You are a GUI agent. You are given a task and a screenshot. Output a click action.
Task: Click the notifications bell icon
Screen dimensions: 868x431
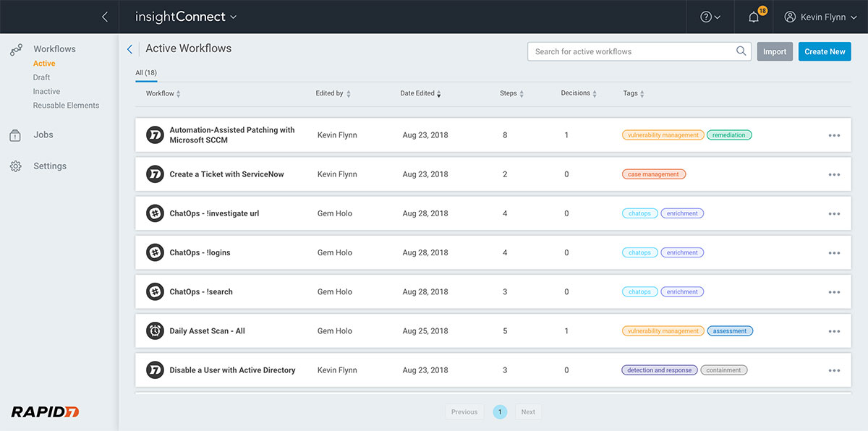coord(754,17)
